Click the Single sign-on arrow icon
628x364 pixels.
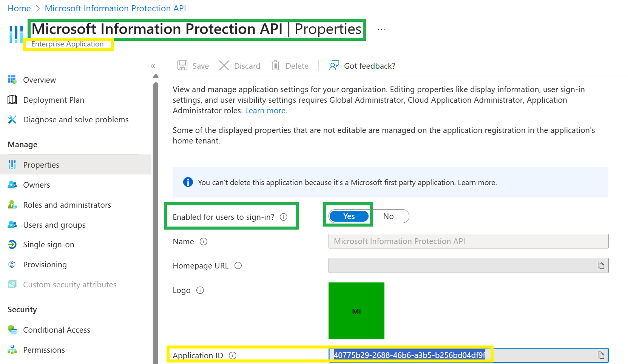[x=12, y=244]
